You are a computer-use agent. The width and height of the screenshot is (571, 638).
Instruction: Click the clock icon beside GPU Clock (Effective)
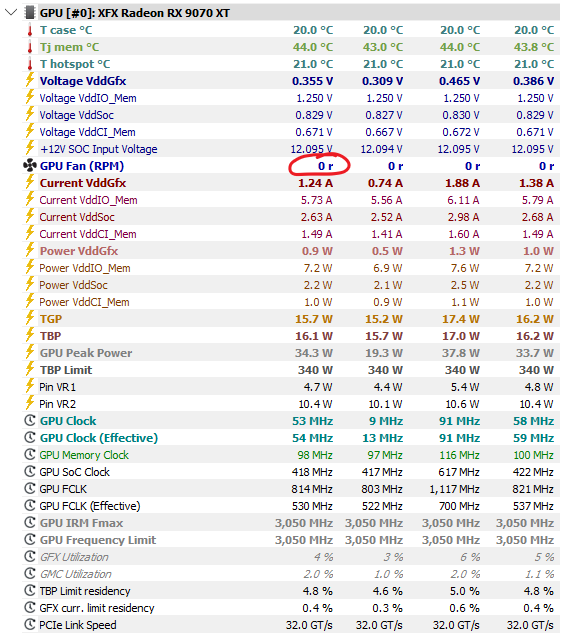[x=30, y=438]
